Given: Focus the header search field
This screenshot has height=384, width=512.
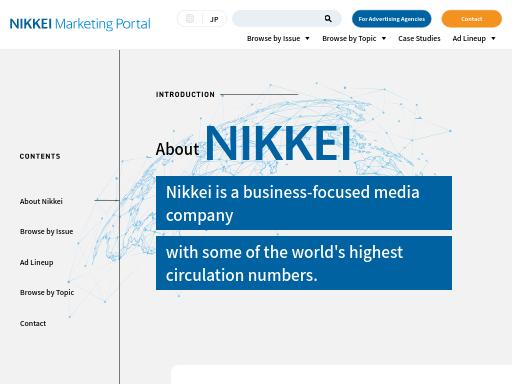Looking at the screenshot, I should click(x=287, y=19).
